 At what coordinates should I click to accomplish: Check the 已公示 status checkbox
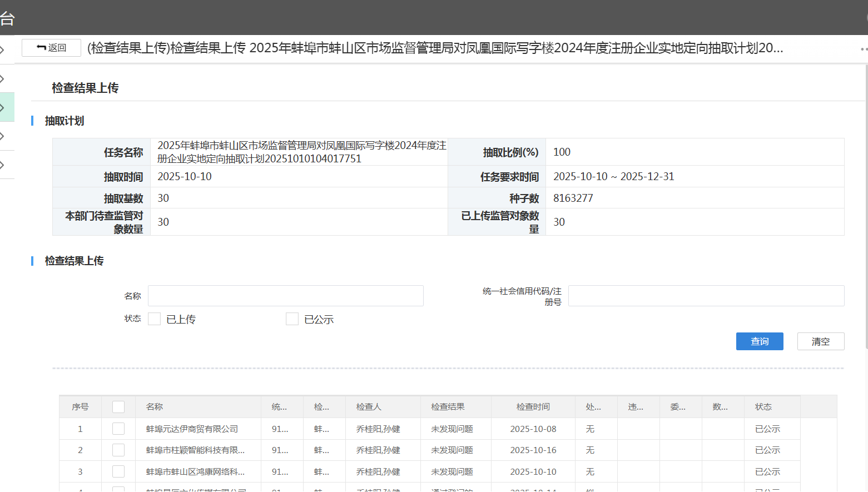[x=292, y=319]
